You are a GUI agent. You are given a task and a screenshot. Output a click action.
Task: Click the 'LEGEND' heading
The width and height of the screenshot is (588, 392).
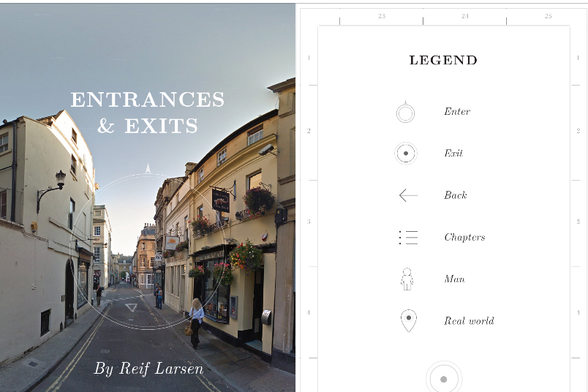coord(443,60)
